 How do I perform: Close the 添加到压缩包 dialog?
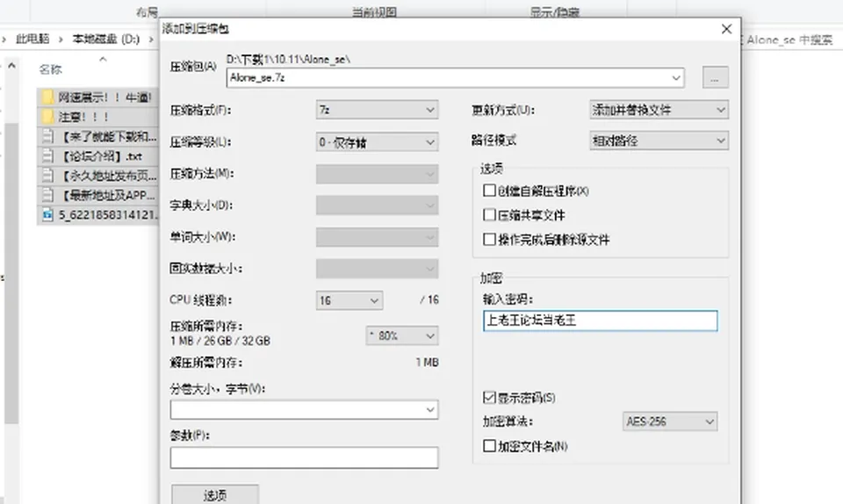pos(726,29)
